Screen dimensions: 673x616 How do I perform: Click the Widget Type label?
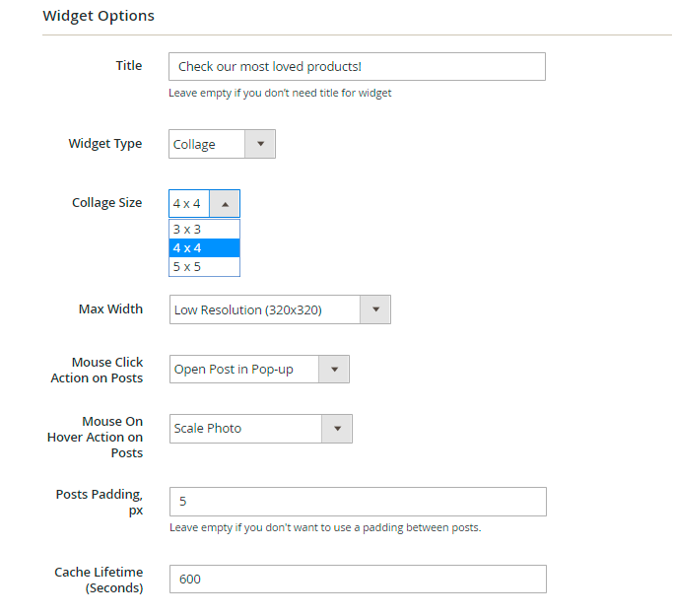[x=105, y=144]
